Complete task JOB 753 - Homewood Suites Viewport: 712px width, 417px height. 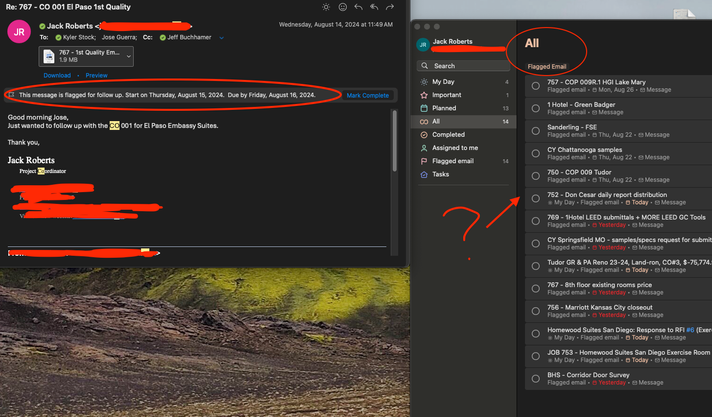tap(536, 356)
